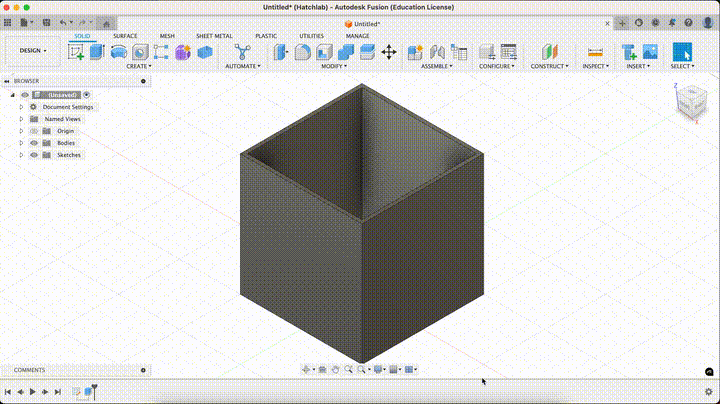Select the Fillet tool

[302, 52]
